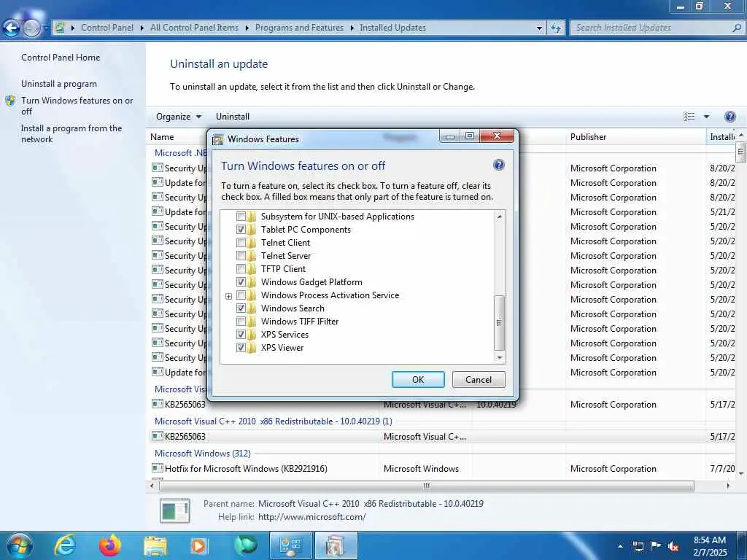Click Tablet PC Components folder icon

pyautogui.click(x=252, y=230)
